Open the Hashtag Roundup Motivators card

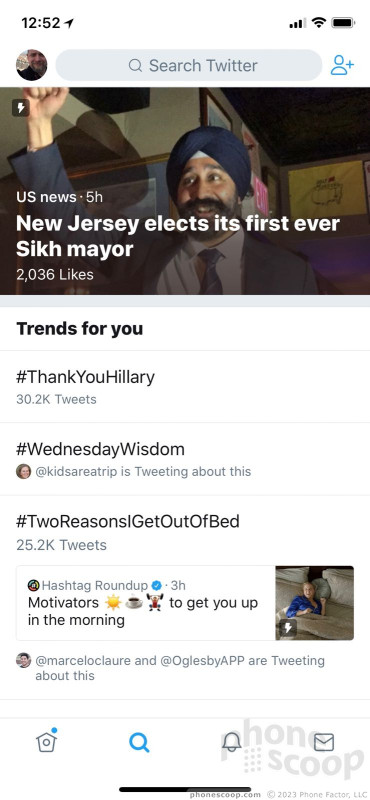point(185,603)
